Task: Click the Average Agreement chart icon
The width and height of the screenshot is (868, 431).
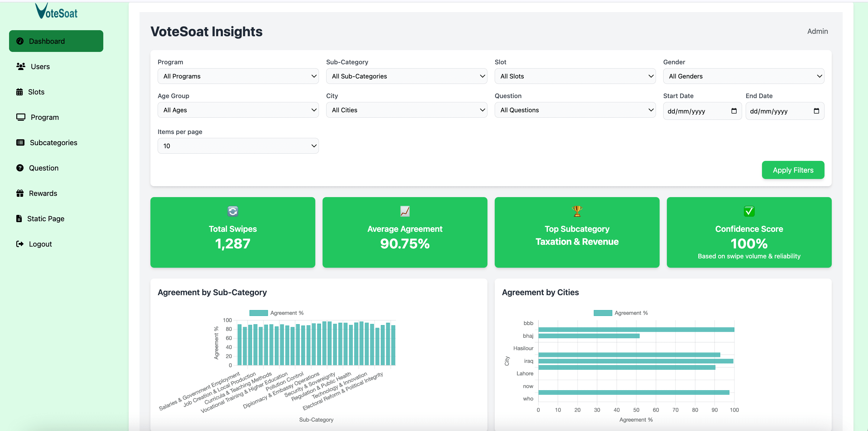Action: 405,211
